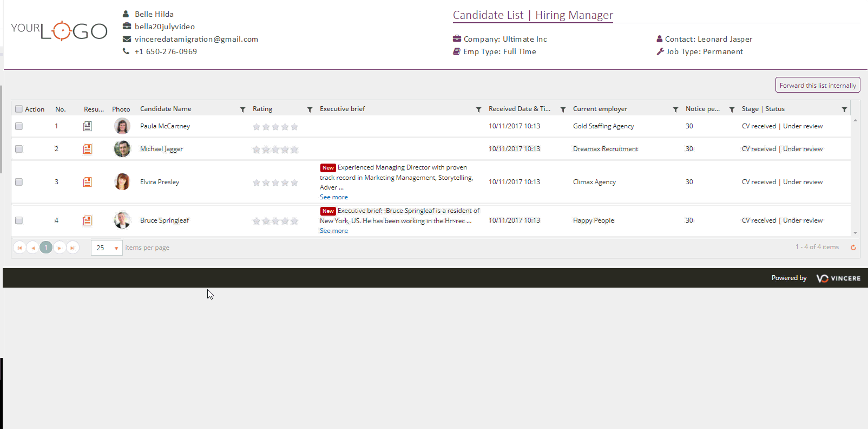The width and height of the screenshot is (868, 429).
Task: Click candidate name Bruce Springleaf
Action: [x=165, y=220]
